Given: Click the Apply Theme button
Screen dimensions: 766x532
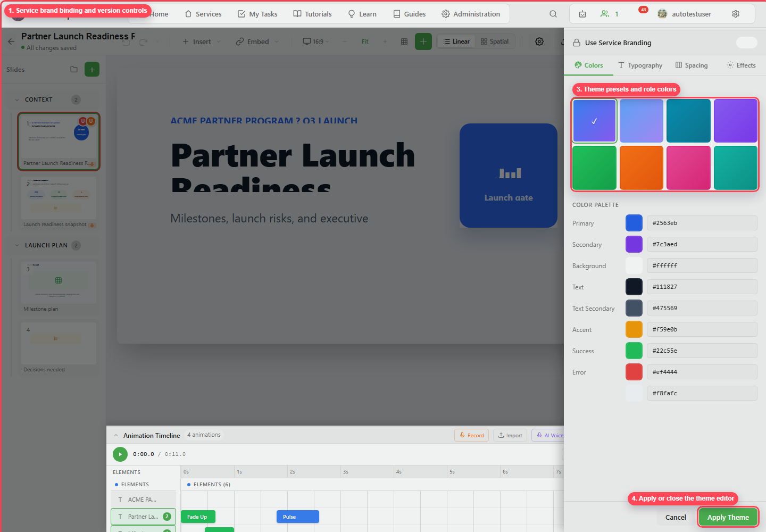Looking at the screenshot, I should (728, 517).
